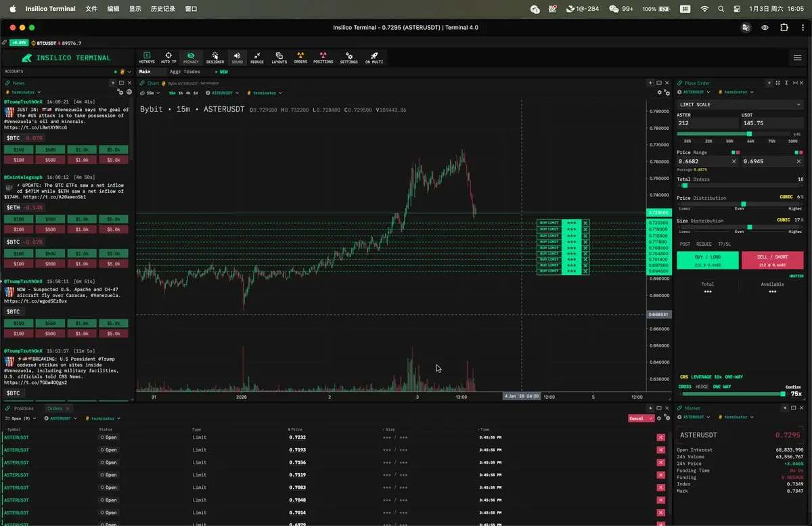Toggle POST order option
Image resolution: width=812 pixels, height=526 pixels.
[x=685, y=244]
